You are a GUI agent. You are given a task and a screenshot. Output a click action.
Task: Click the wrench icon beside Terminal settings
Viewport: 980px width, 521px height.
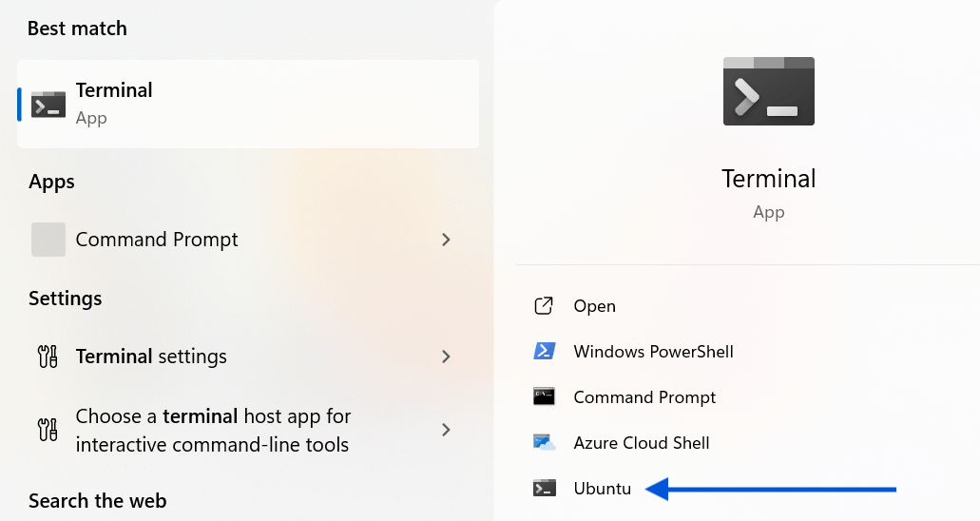pyautogui.click(x=48, y=357)
